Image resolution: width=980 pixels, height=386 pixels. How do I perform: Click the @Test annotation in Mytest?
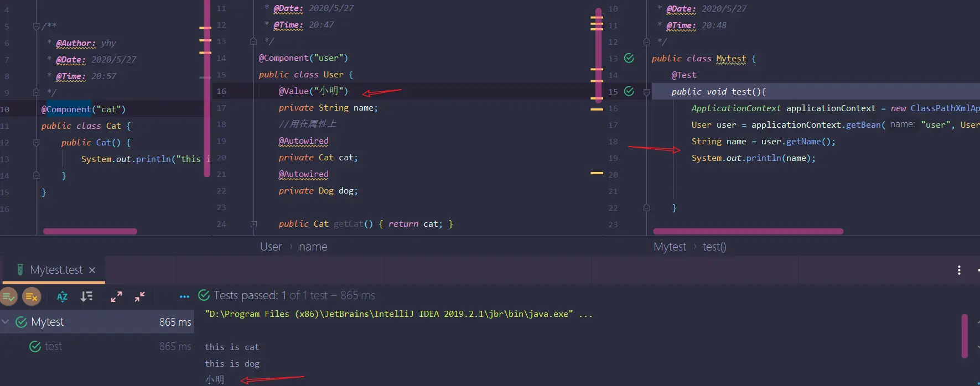point(684,75)
